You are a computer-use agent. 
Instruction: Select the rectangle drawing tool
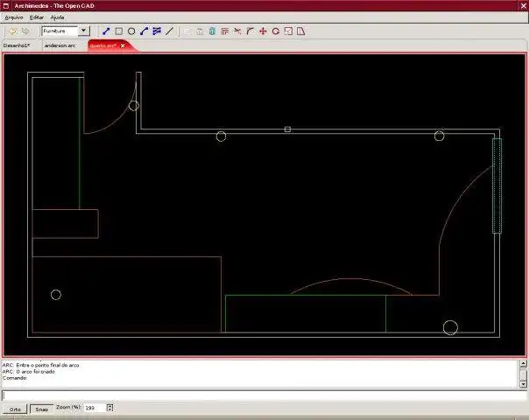point(119,31)
